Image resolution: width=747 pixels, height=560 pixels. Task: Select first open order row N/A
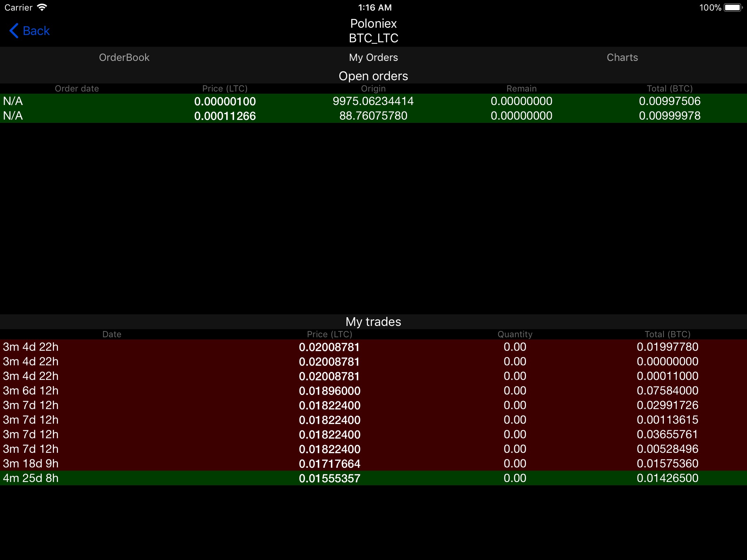coord(373,100)
